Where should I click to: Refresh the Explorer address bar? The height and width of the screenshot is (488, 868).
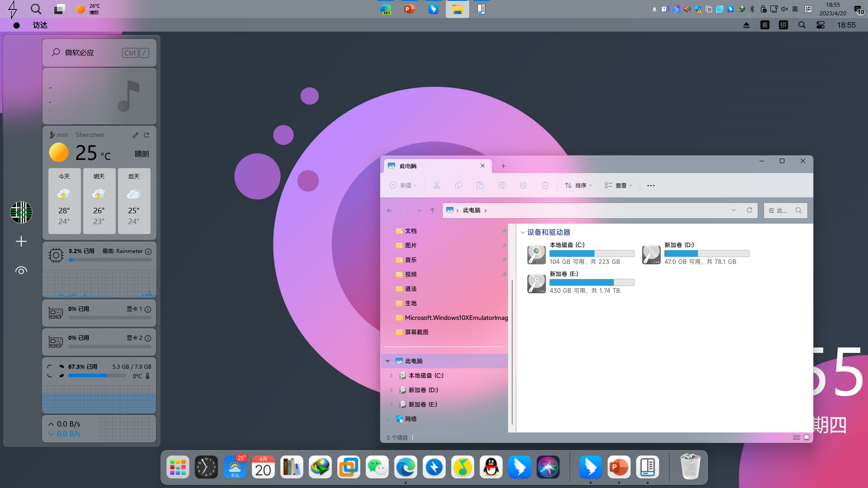749,210
